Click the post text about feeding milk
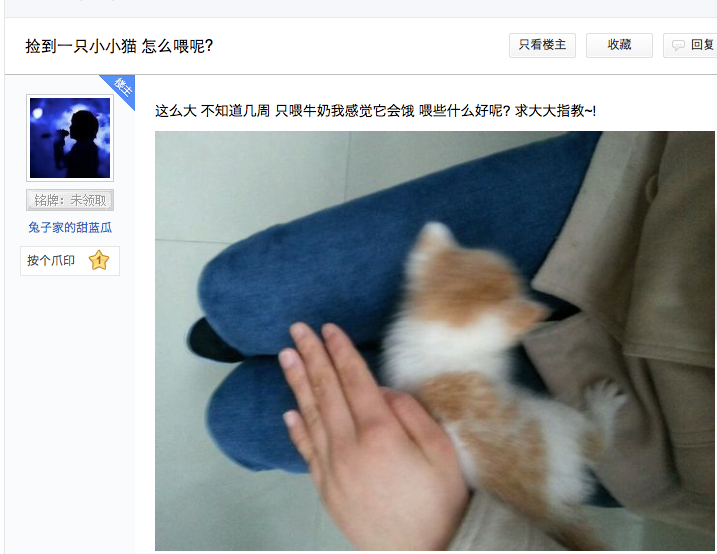717x554 pixels. coord(375,111)
